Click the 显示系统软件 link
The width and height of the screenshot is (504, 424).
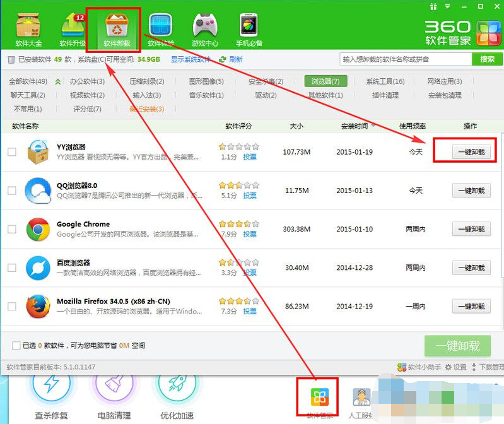point(190,59)
